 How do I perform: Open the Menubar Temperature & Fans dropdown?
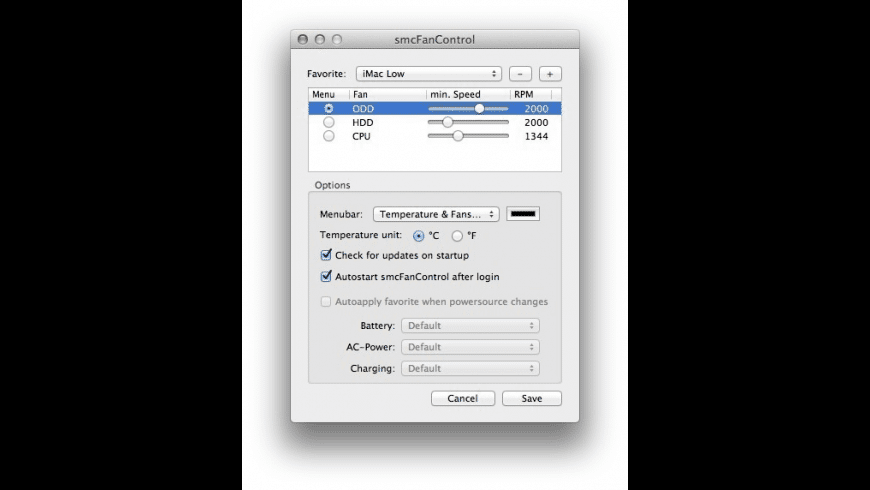click(436, 214)
